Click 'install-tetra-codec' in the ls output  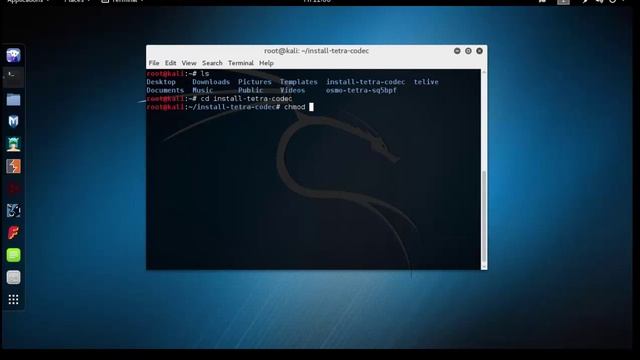[365, 82]
